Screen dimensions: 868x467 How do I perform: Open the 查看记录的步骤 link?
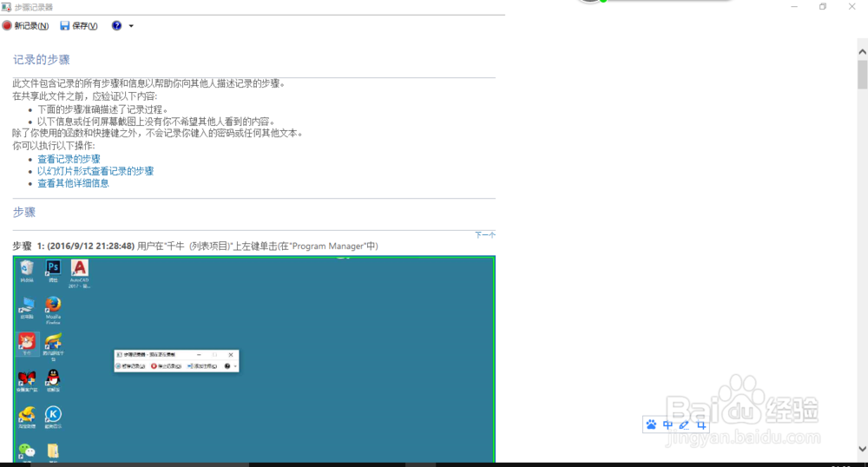click(69, 159)
